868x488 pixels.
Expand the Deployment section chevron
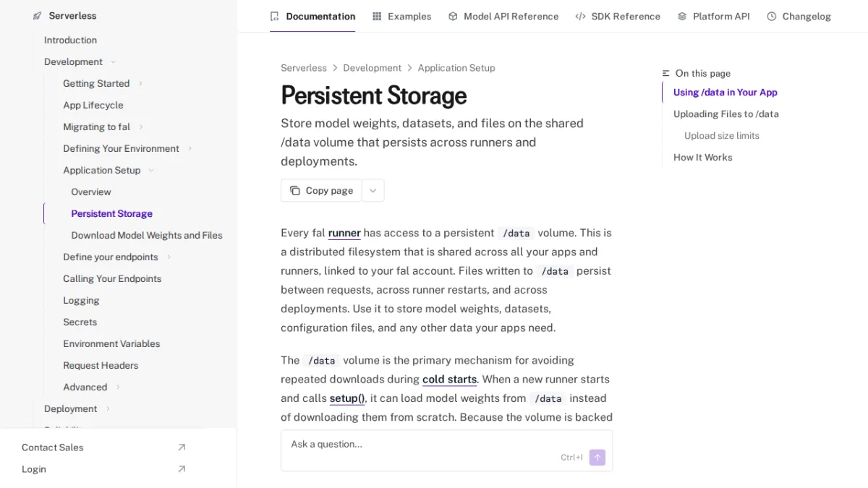point(108,409)
